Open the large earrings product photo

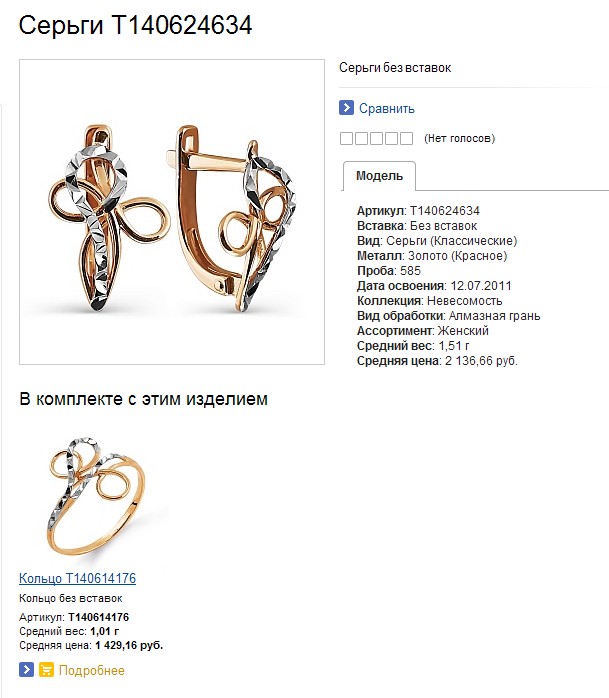172,212
